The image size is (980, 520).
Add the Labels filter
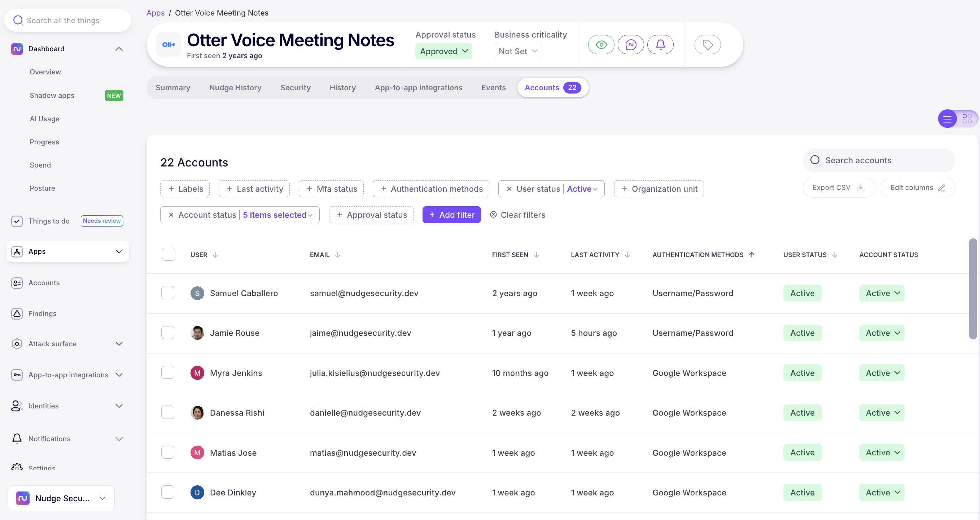point(185,189)
